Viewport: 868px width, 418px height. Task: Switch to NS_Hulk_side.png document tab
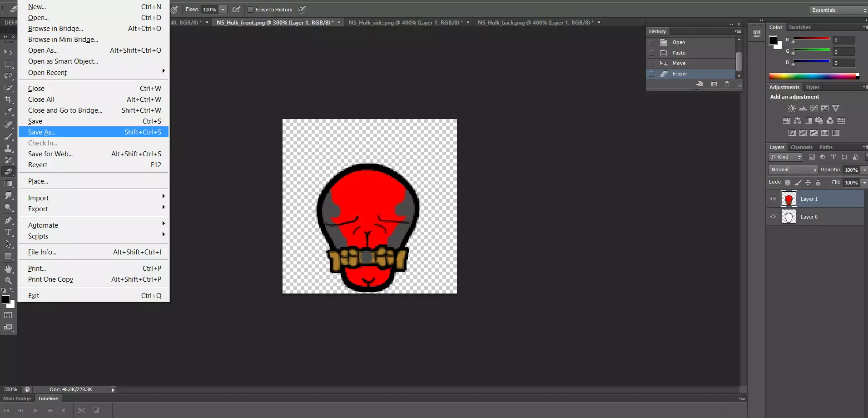[x=406, y=22]
